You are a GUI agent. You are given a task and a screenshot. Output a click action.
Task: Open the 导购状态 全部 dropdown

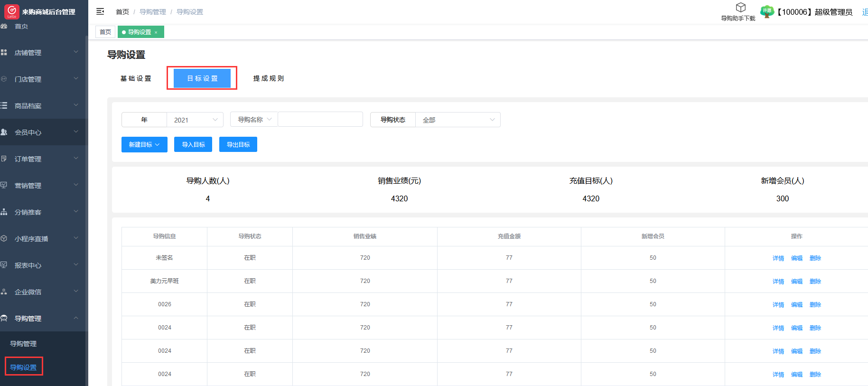pos(457,120)
